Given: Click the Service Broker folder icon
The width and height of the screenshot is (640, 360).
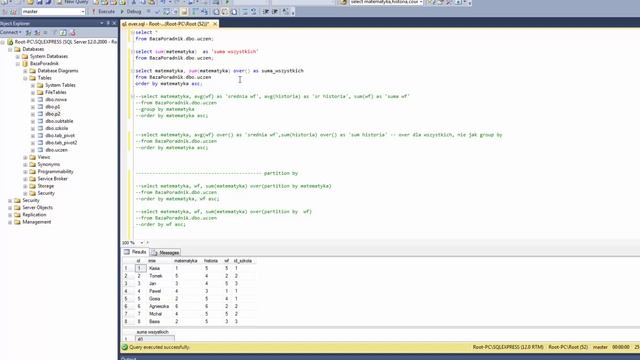Looking at the screenshot, I should [x=33, y=179].
